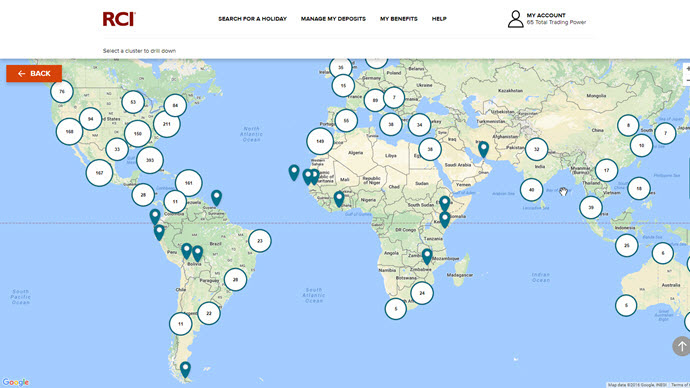Screen dimensions: 690x388
Task: Click the RCI logo
Action: tap(119, 19)
